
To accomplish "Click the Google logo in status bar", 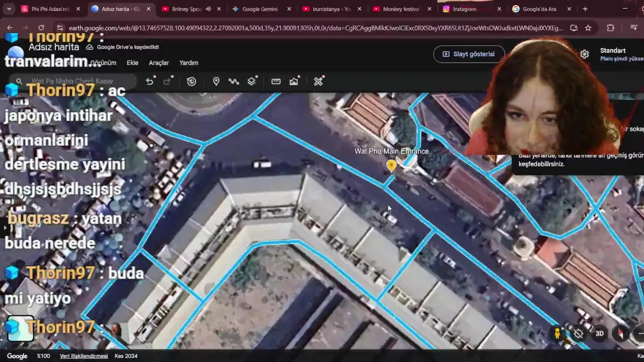I will [17, 356].
